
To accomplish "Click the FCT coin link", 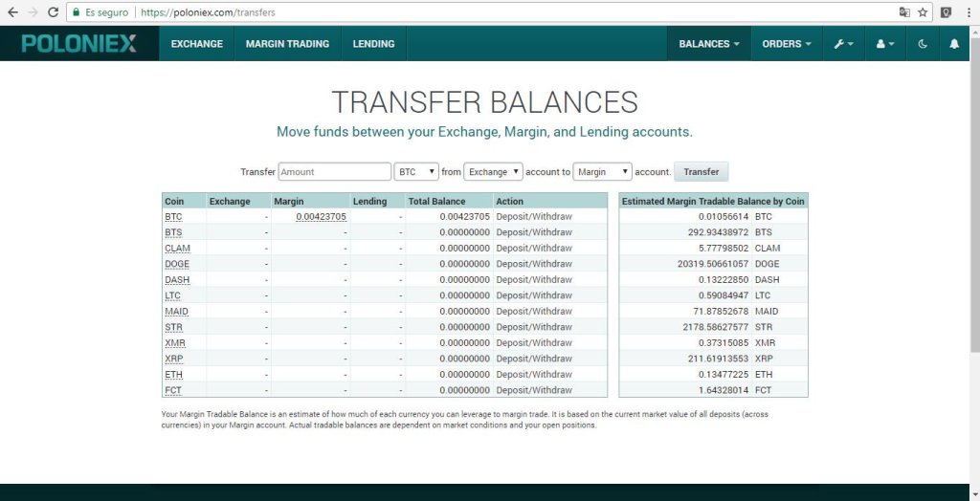I will pyautogui.click(x=173, y=390).
